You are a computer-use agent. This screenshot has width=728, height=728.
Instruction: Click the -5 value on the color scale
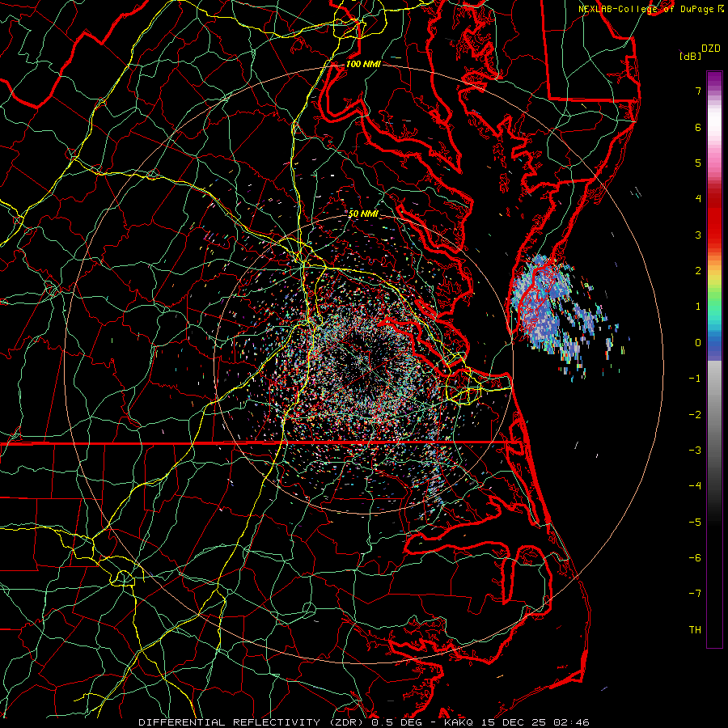click(695, 523)
